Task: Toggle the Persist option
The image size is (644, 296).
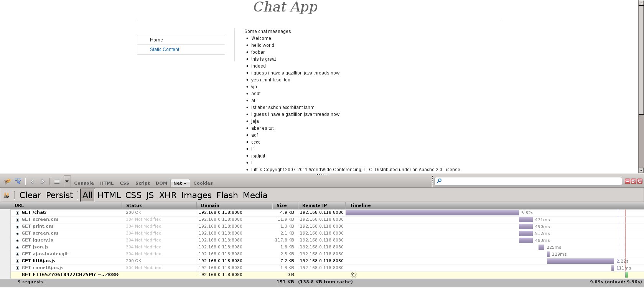Action: click(x=59, y=195)
